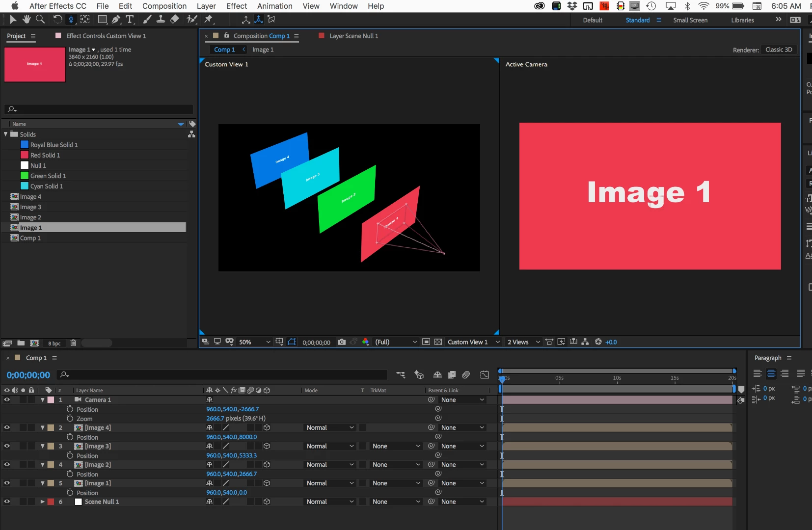Toggle visibility of Image 4 layer
Screen dimensions: 812x530
click(x=7, y=427)
